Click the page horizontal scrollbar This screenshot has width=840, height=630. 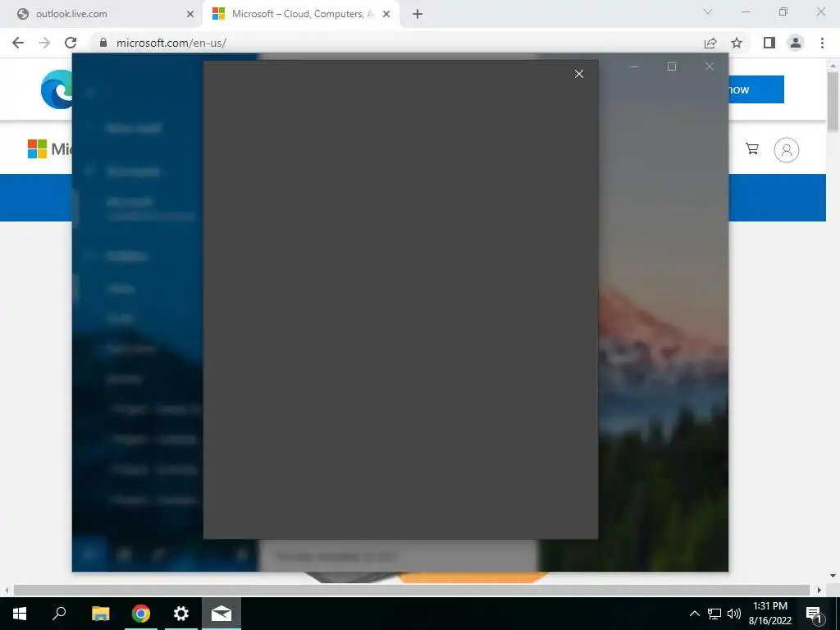coord(412,590)
